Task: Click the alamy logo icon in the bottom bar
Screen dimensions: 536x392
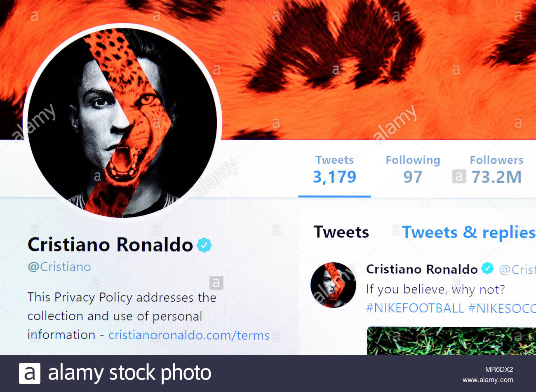Action: (30, 373)
